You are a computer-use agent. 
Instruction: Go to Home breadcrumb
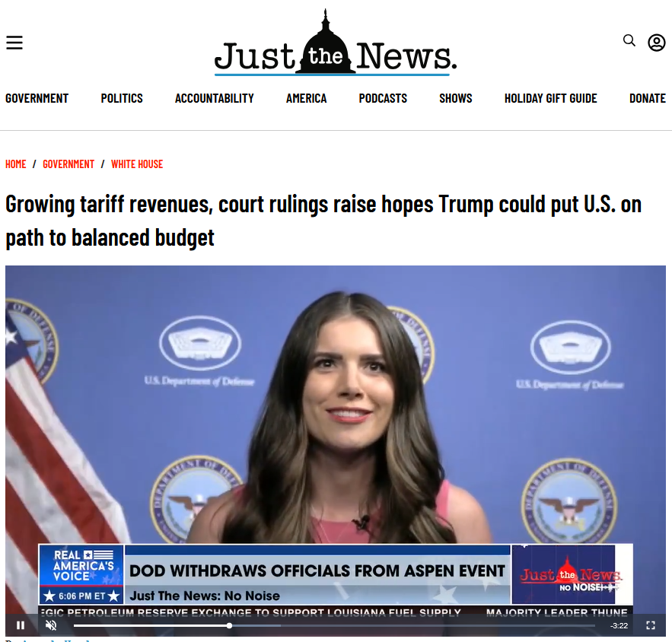point(16,164)
